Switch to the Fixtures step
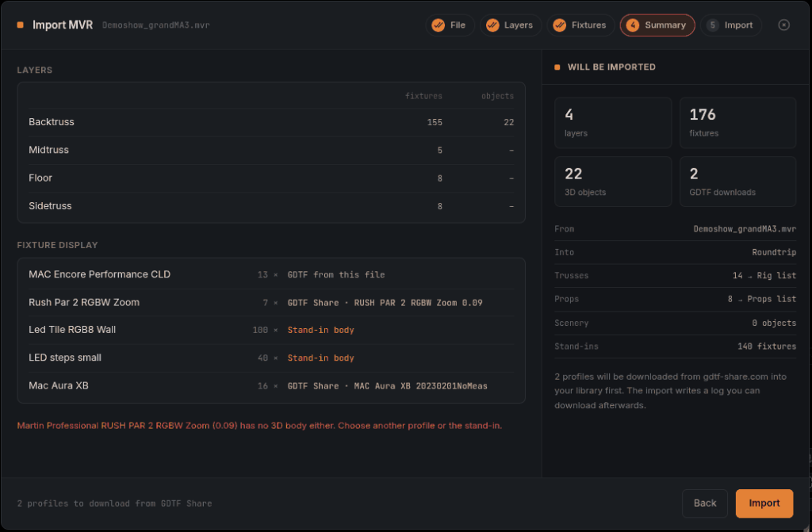The image size is (812, 532). tap(580, 25)
